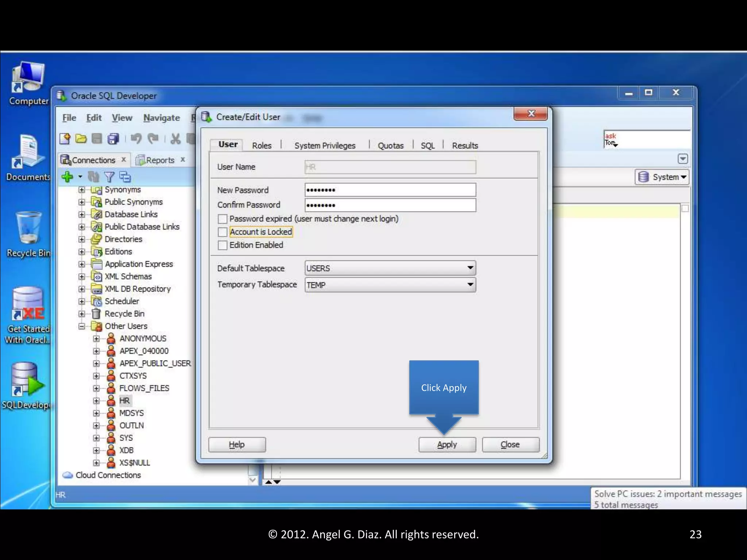Viewport: 747px width, 560px height.
Task: Open the Default Tablespace USERS dropdown
Action: click(x=470, y=268)
